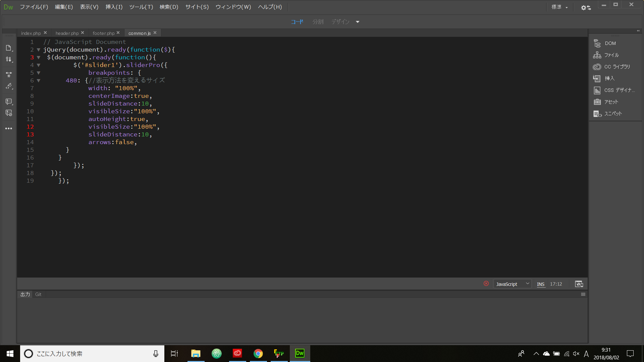Screen dimensions: 644x362
Task: Open the スニペット panel
Action: pos(612,114)
